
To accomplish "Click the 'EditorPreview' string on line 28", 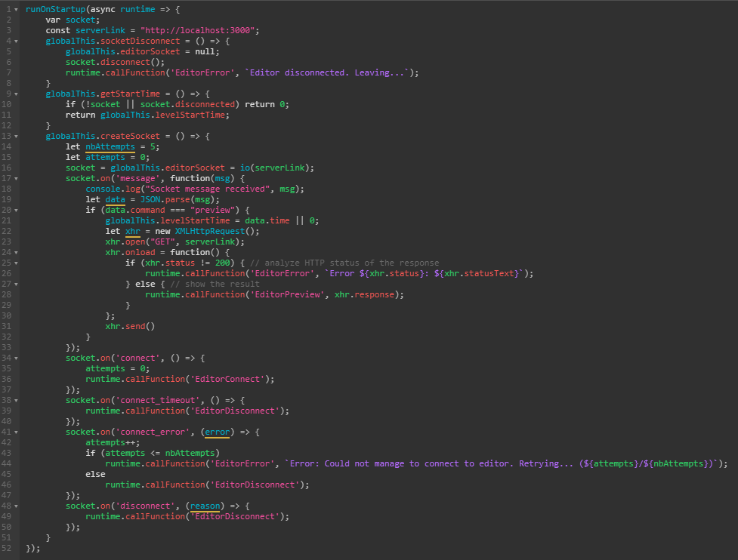I will point(289,295).
